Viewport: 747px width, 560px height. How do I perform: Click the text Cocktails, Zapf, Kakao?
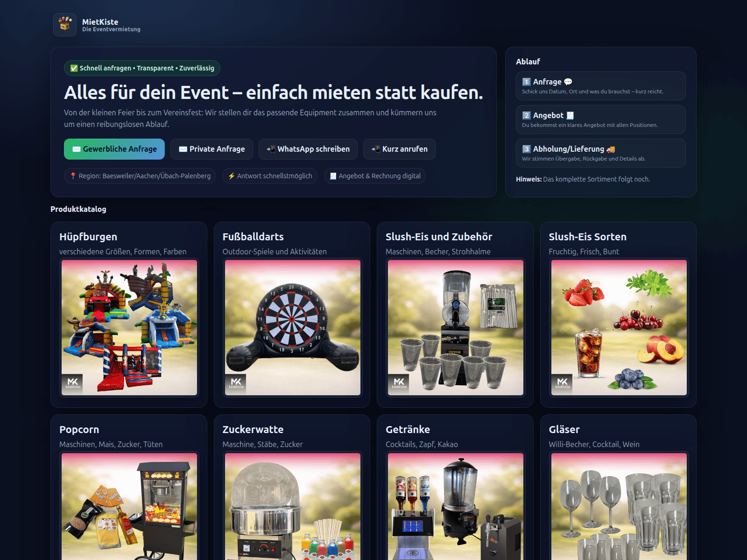[x=422, y=444]
